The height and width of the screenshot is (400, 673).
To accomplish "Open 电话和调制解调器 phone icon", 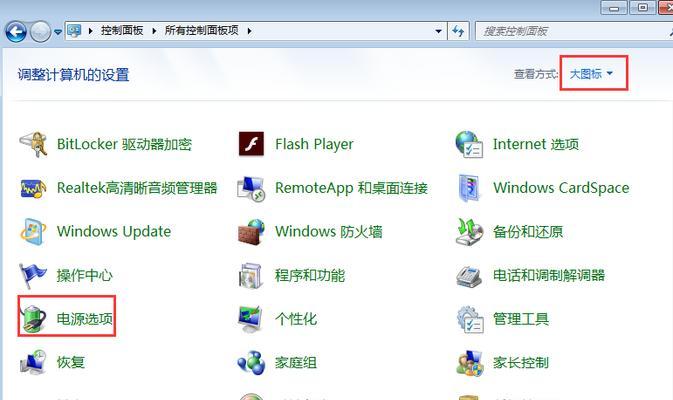I will coord(469,276).
